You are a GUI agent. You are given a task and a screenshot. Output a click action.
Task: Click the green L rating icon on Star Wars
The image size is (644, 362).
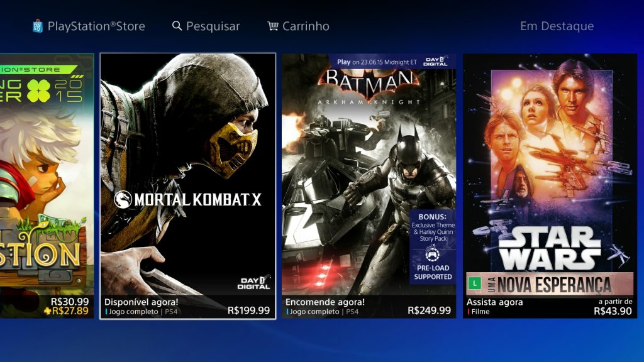(x=474, y=283)
